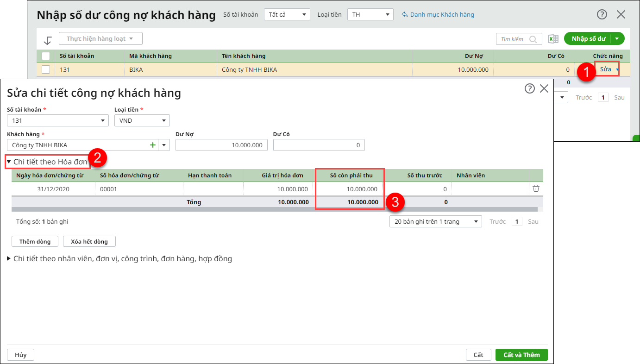Viewport: 640px width, 364px height.
Task: Click the green plus to add customer
Action: click(x=153, y=145)
